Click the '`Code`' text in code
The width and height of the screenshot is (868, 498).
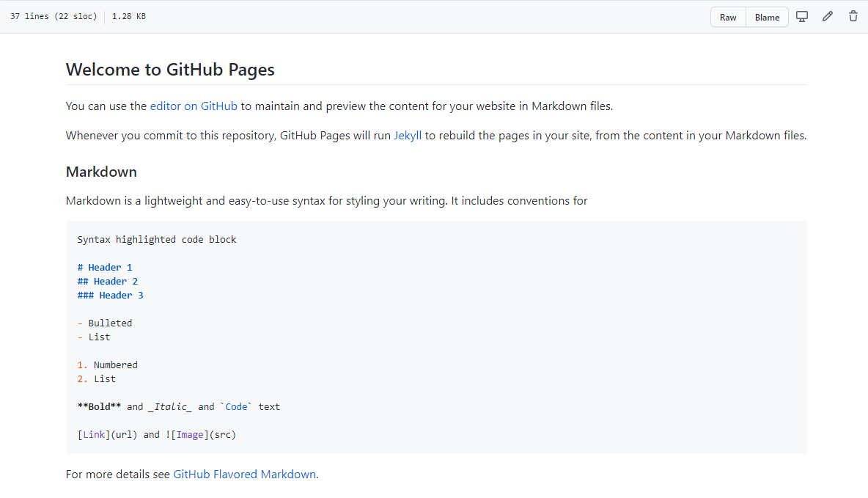(x=236, y=406)
